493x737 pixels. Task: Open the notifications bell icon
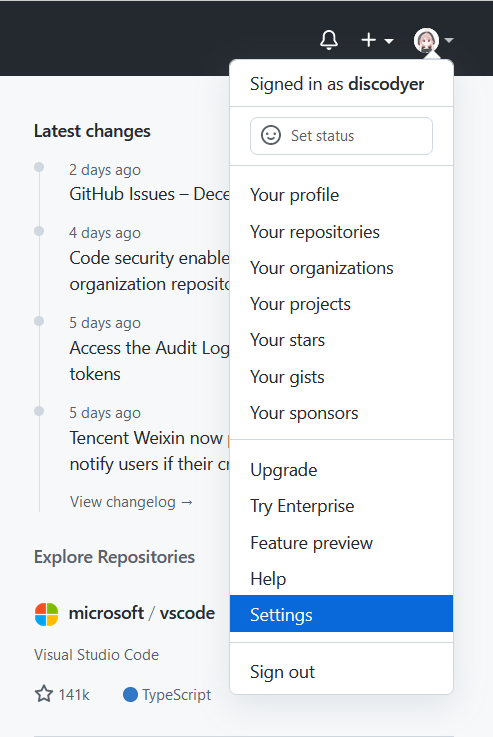tap(329, 40)
